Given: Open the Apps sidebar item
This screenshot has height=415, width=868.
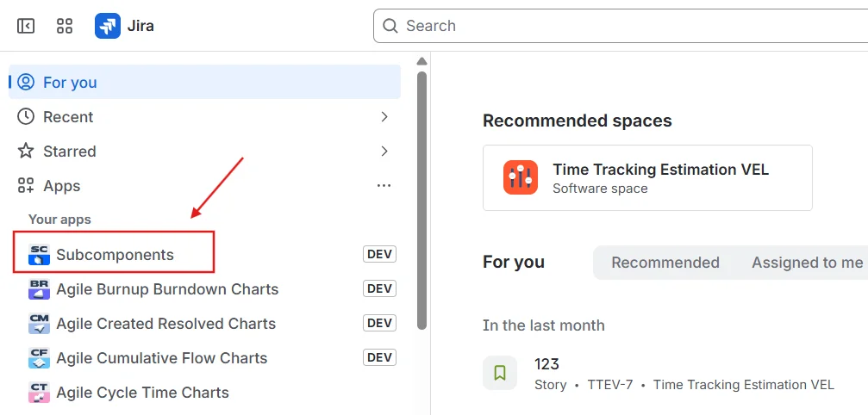Looking at the screenshot, I should click(205, 186).
